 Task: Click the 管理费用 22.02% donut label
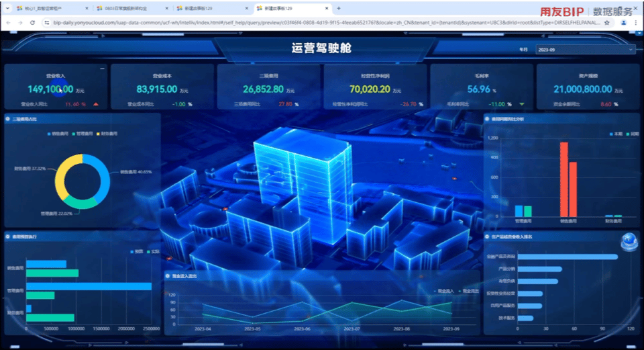click(56, 214)
